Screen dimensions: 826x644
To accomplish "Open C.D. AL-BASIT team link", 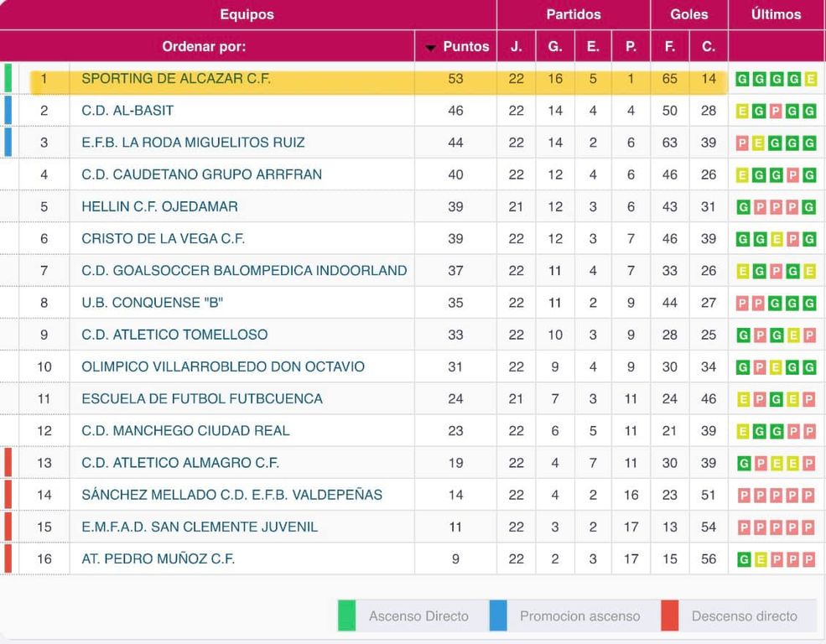I will [127, 111].
